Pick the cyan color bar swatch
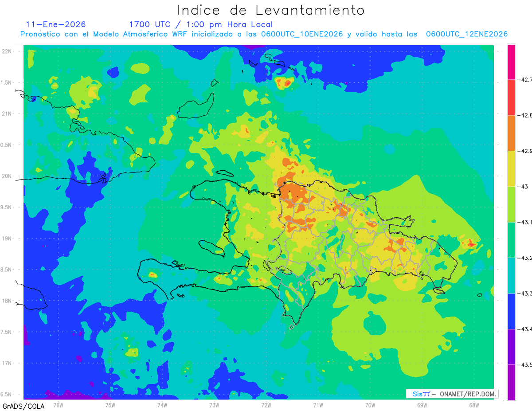The width and height of the screenshot is (532, 411). (511, 276)
